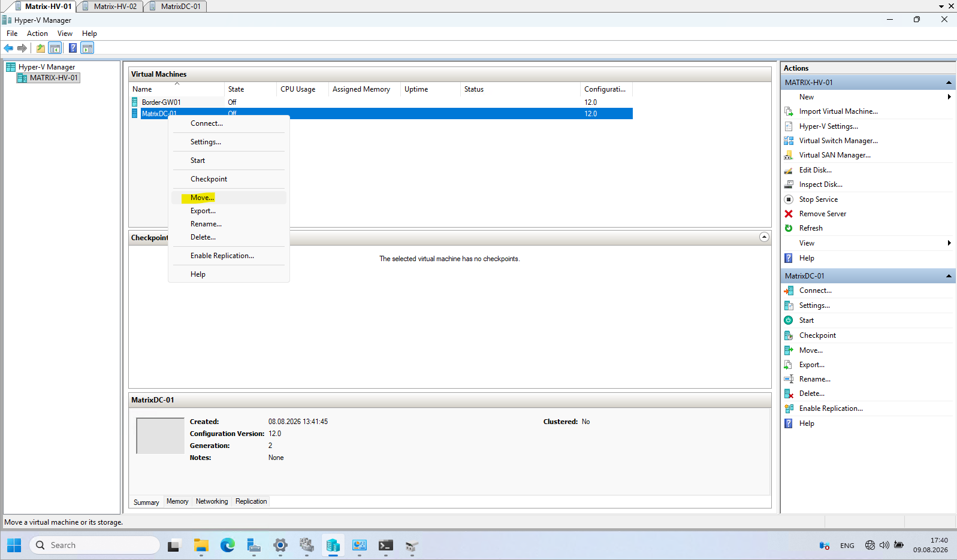The width and height of the screenshot is (957, 560).
Task: Toggle the Show/Hide Action Pane toolbar icon
Action: [87, 48]
